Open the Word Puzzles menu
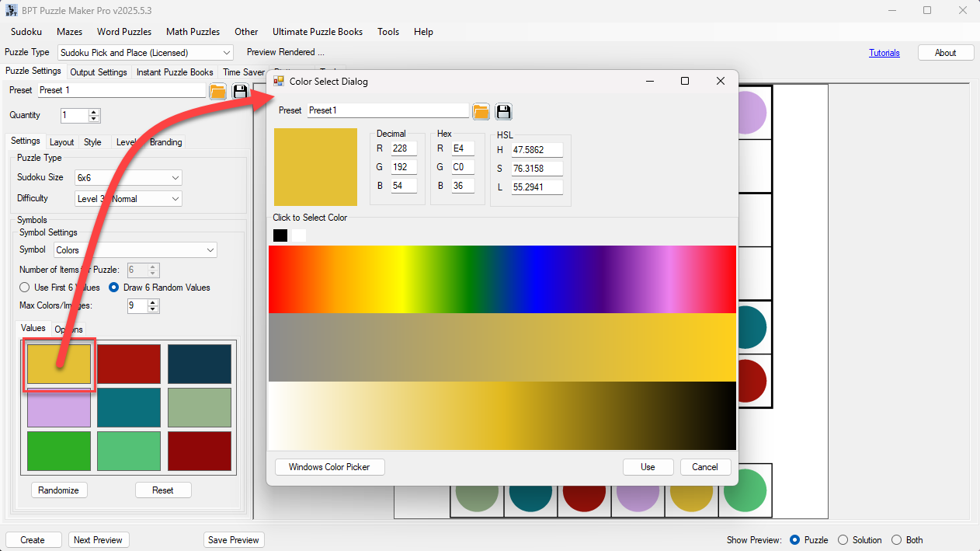The image size is (980, 551). [124, 32]
